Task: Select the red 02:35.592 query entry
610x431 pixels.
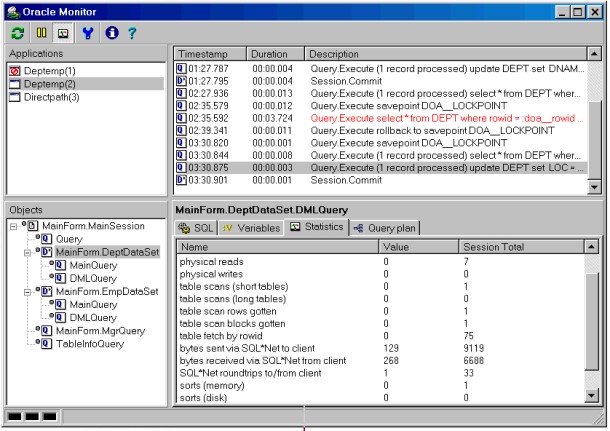Action: tap(381, 118)
